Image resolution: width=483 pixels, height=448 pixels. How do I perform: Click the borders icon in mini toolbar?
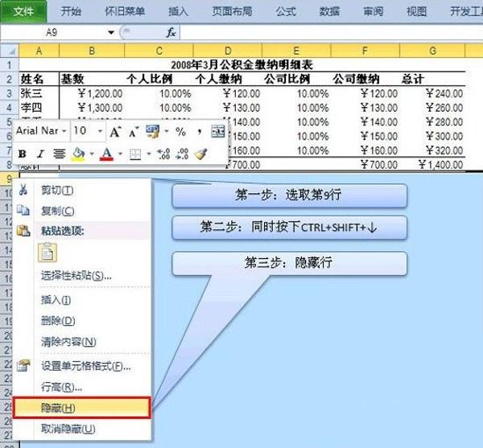(x=135, y=154)
